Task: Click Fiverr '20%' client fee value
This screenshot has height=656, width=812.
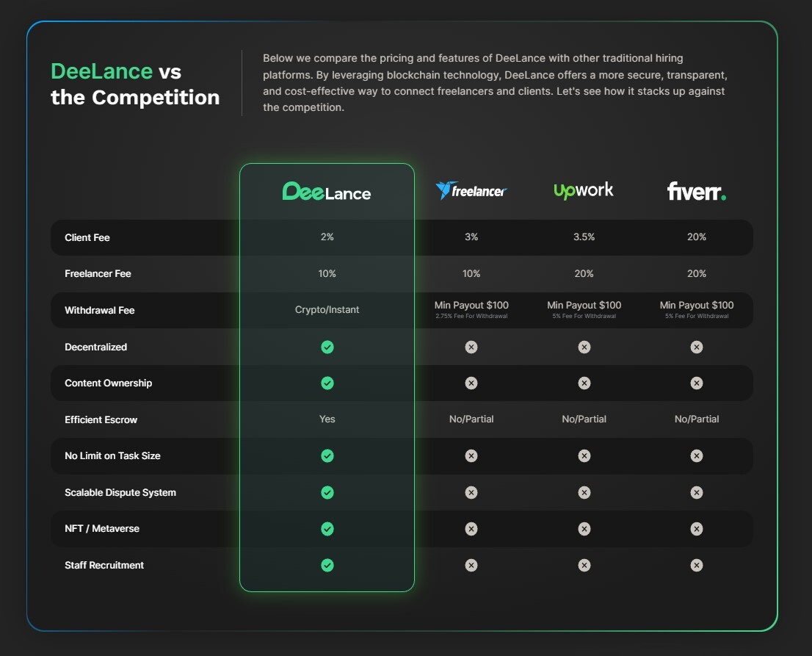Action: tap(697, 237)
